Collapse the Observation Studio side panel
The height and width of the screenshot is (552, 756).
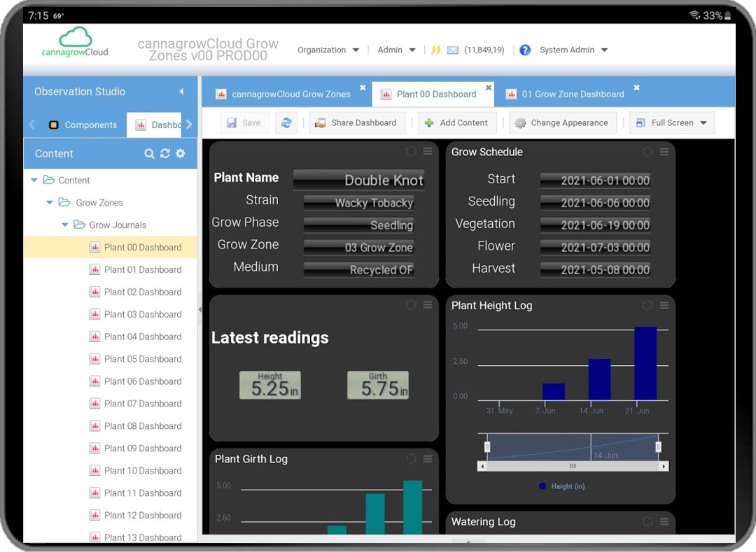pyautogui.click(x=181, y=92)
